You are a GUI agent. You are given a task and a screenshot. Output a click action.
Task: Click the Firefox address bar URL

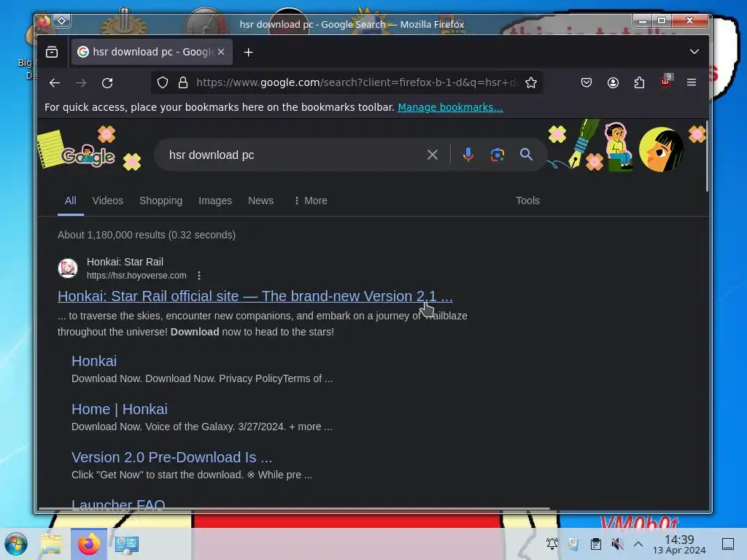[x=356, y=82]
